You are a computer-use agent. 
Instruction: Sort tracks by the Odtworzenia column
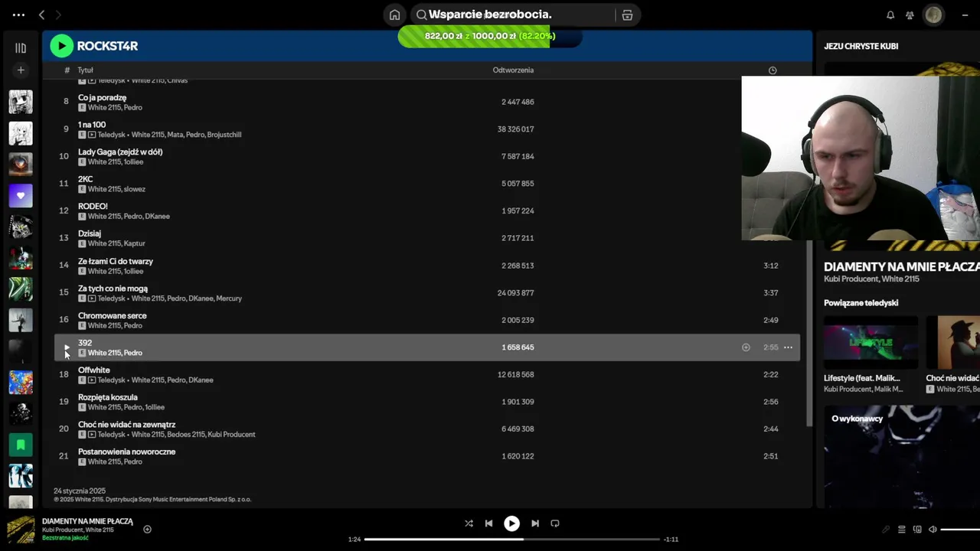pos(513,70)
